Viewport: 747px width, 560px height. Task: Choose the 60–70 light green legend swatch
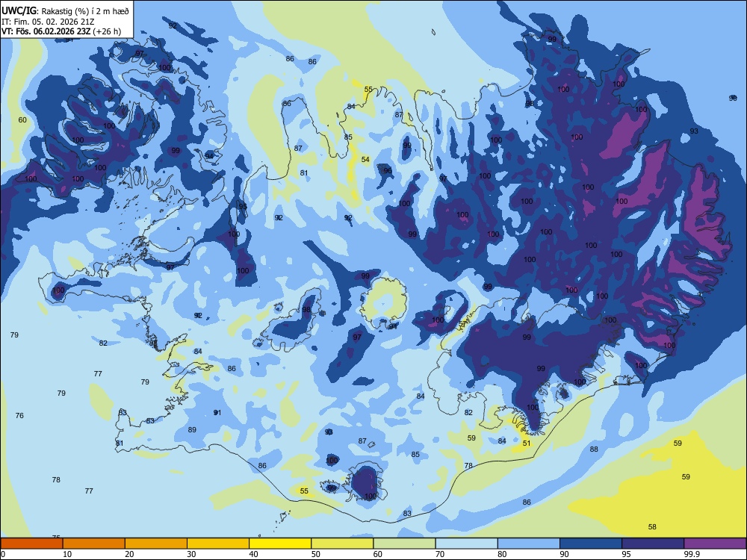coord(404,544)
